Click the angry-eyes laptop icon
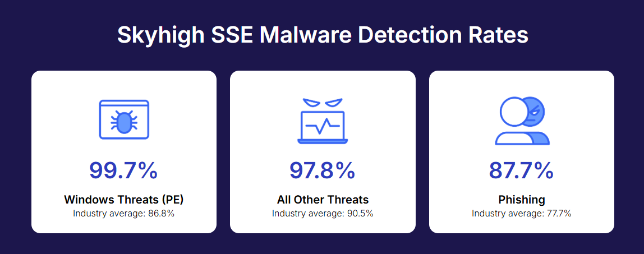Image resolution: width=644 pixels, height=254 pixels. 323,121
